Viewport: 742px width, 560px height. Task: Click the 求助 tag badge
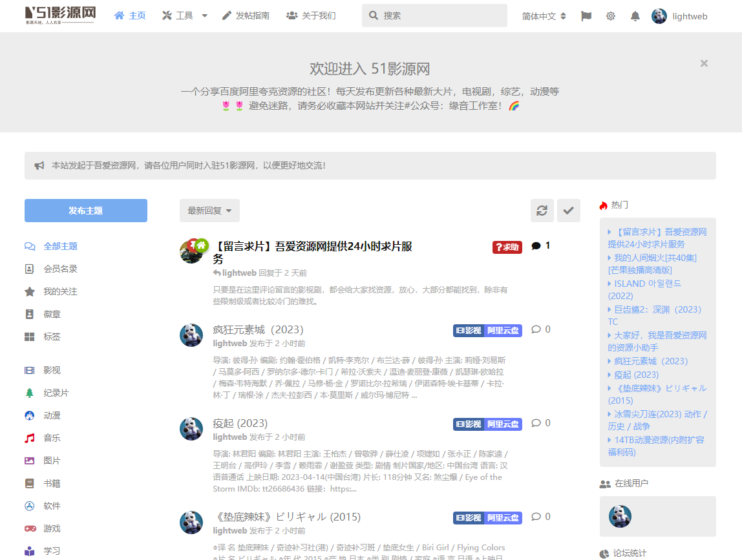[x=507, y=247]
